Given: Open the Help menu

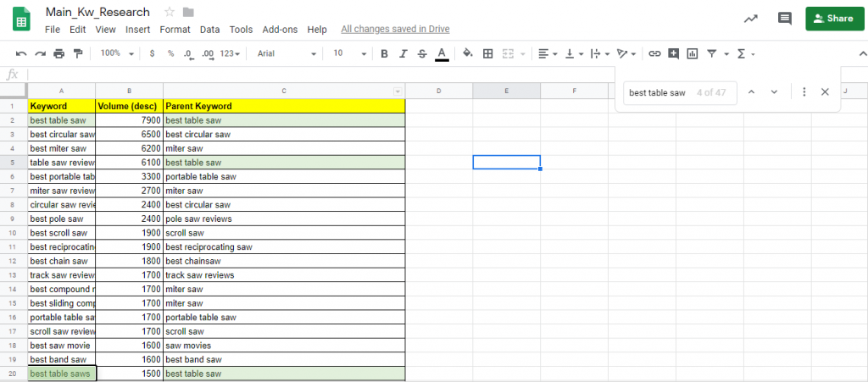Looking at the screenshot, I should (x=317, y=30).
